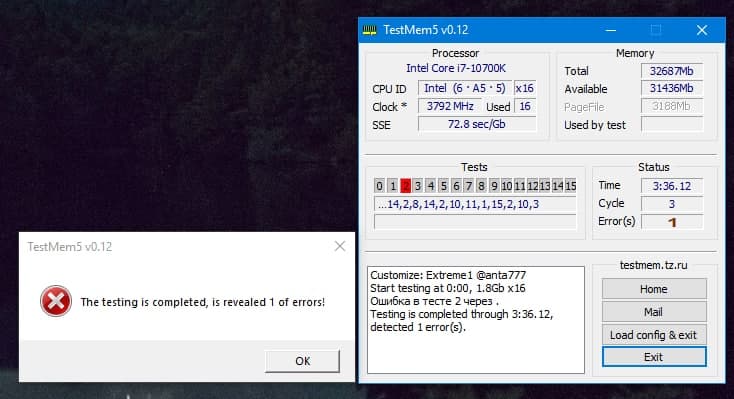Viewport: 734px width, 399px height.
Task: Click the log line Ошибка в тесте 2
Action: pos(434,301)
